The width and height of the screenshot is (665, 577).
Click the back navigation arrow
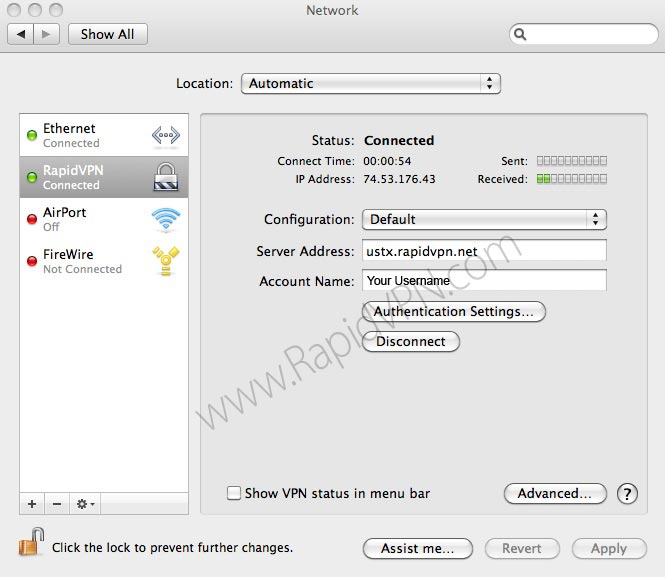click(21, 34)
